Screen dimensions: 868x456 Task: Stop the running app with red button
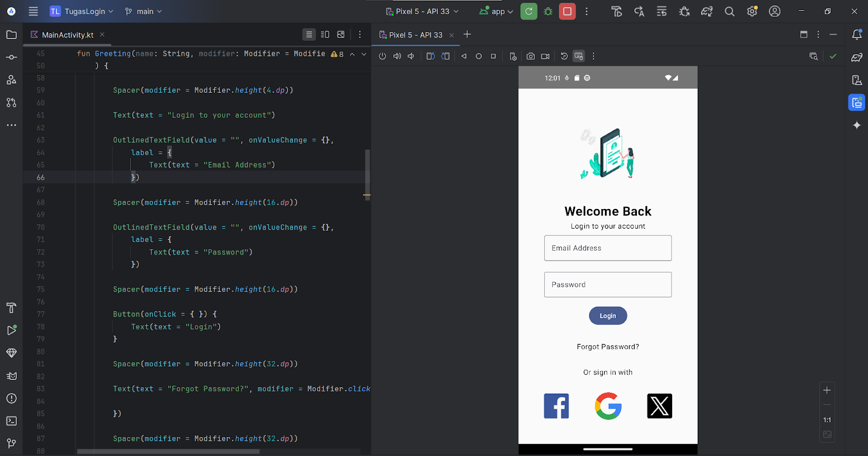point(567,11)
